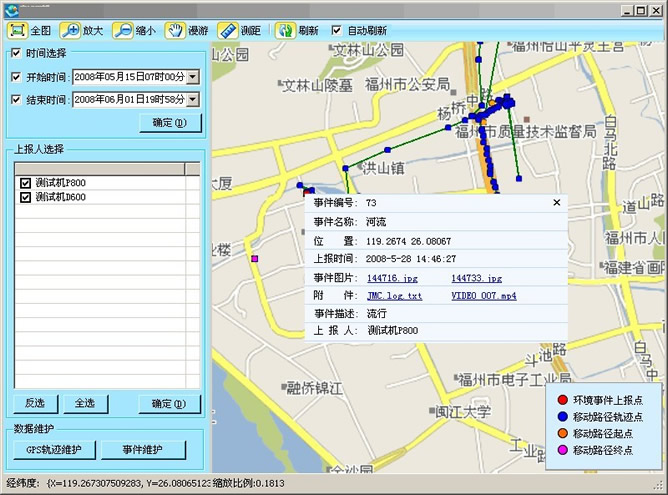Screen dimensions: 668x495
Task: Click the magenta path endpoint marker on map
Action: [x=255, y=259]
